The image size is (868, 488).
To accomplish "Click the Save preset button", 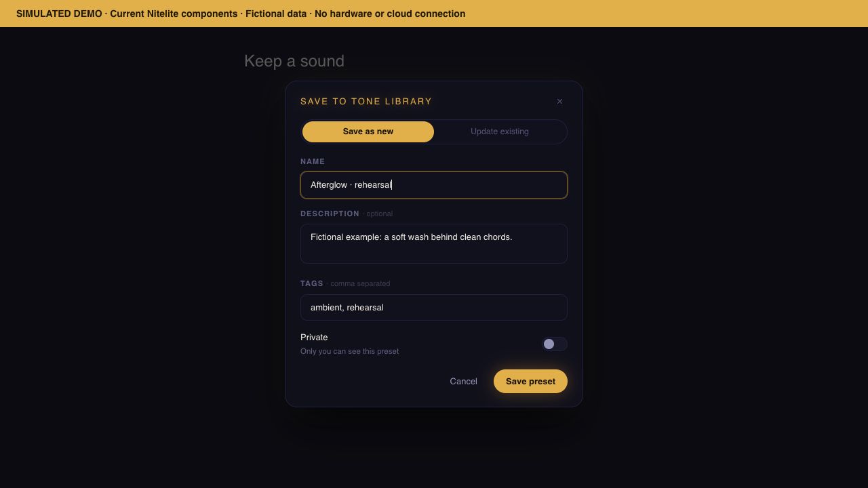I will (530, 382).
